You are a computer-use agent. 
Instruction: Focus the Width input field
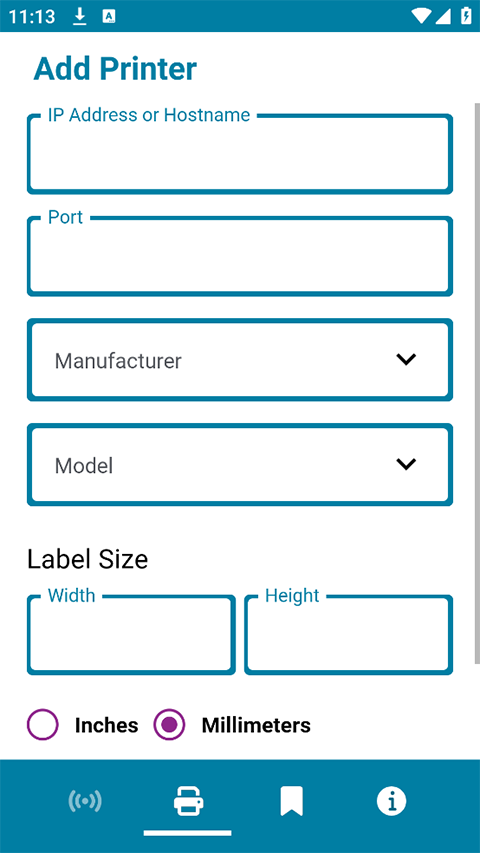pyautogui.click(x=131, y=635)
